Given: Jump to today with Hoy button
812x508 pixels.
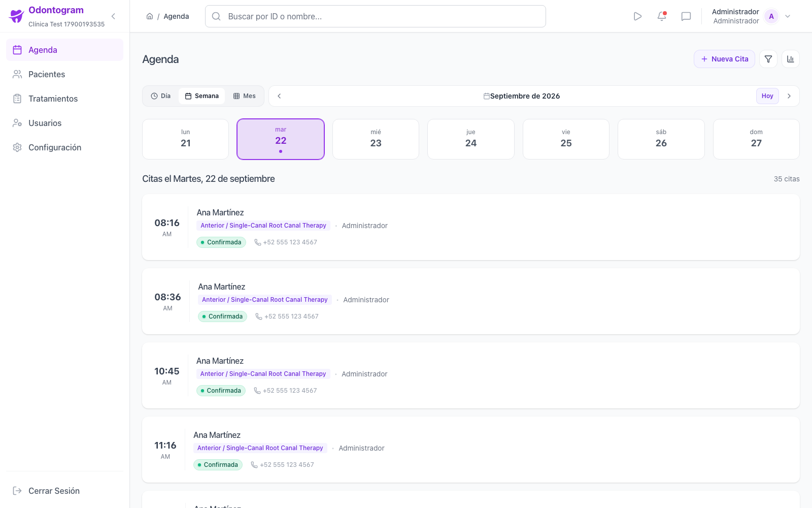Looking at the screenshot, I should (767, 96).
